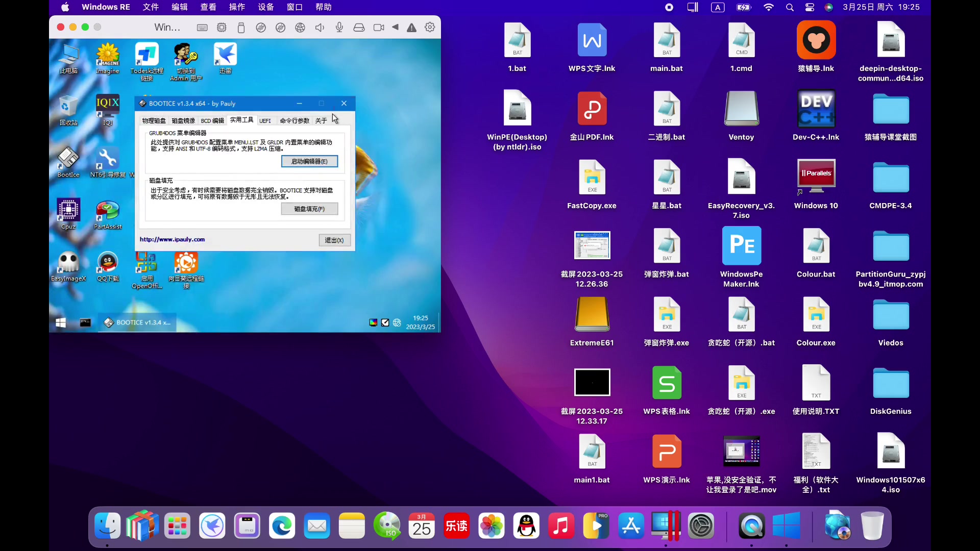Viewport: 980px width, 551px height.
Task: Select the 截屏 2023-03-25 12.26.36 thumbnail
Action: click(x=592, y=246)
